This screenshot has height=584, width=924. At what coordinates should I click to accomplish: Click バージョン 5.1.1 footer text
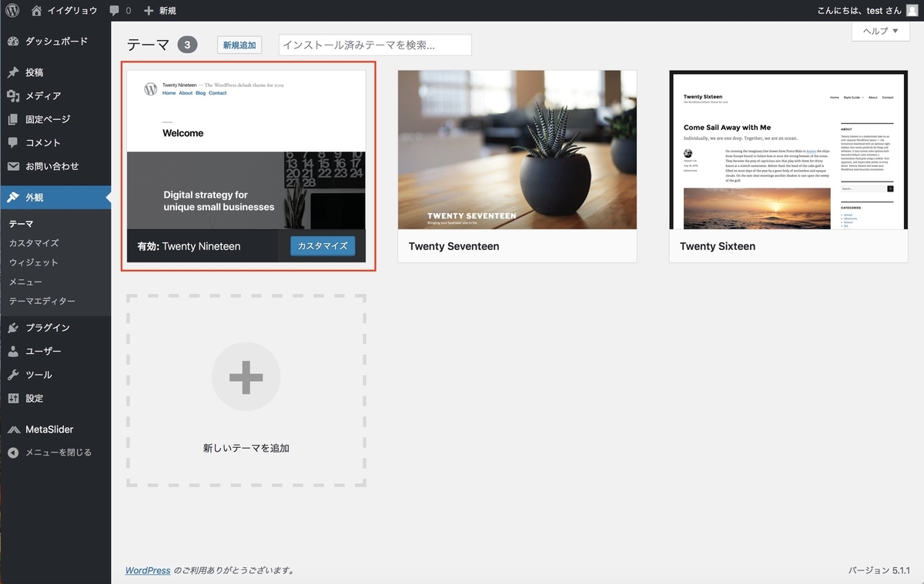coord(879,570)
